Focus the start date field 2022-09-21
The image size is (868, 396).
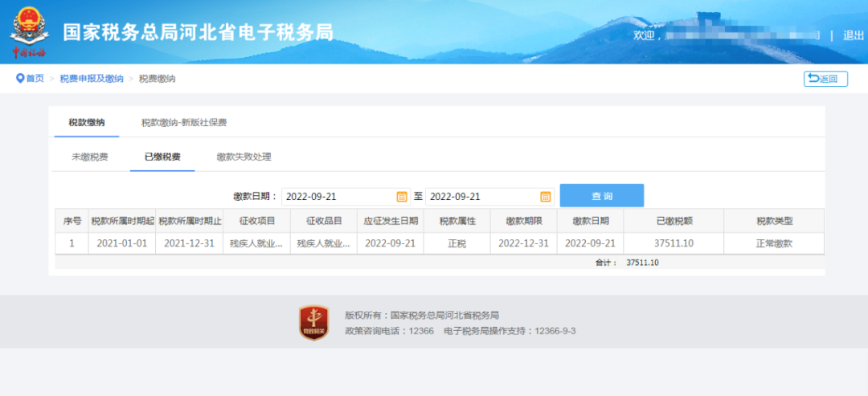click(346, 196)
